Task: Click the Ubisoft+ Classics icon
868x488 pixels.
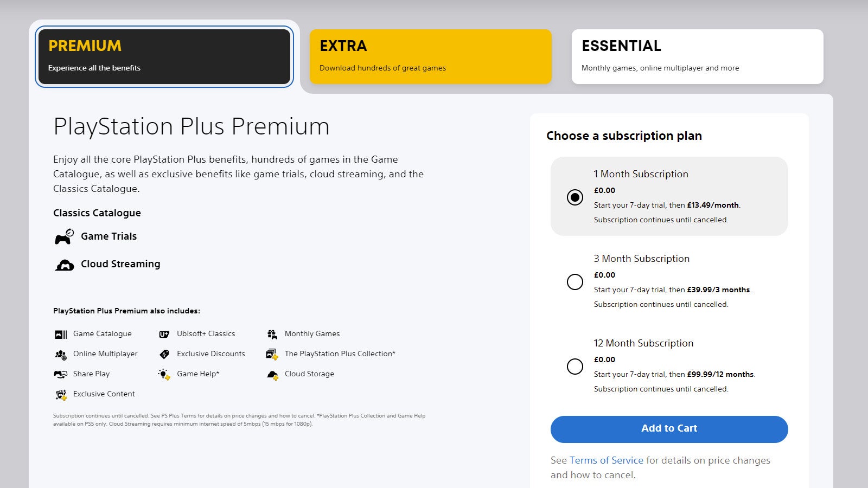Action: click(164, 334)
